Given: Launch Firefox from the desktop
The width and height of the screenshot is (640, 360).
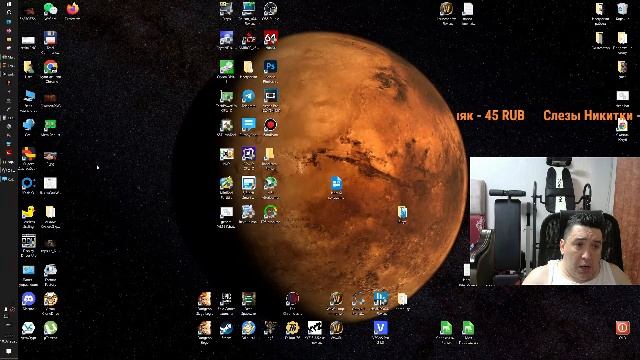Looking at the screenshot, I should 72,9.
